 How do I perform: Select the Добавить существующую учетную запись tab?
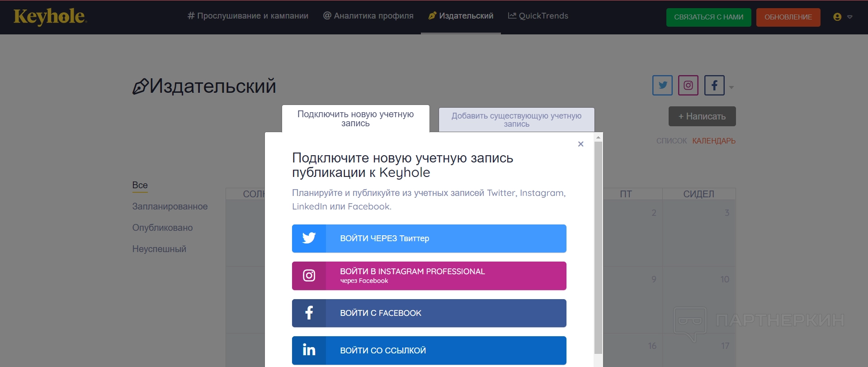(517, 119)
